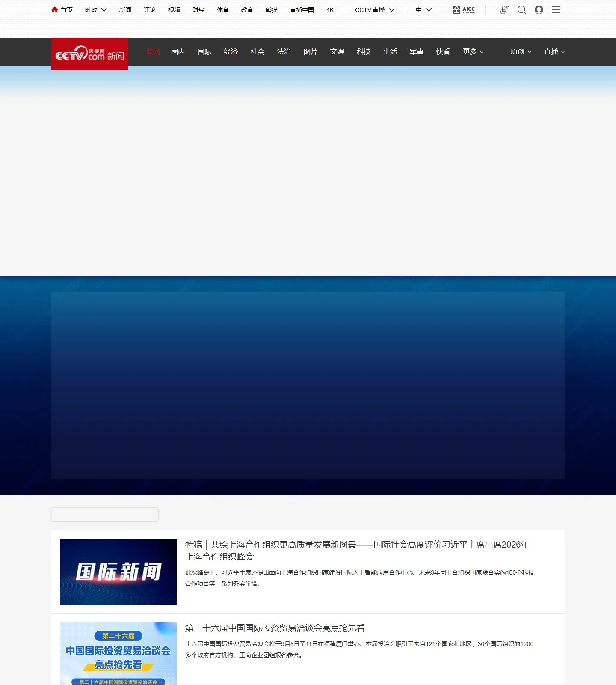The height and width of the screenshot is (685, 616).
Task: Open the AIGC logo link
Action: click(464, 10)
